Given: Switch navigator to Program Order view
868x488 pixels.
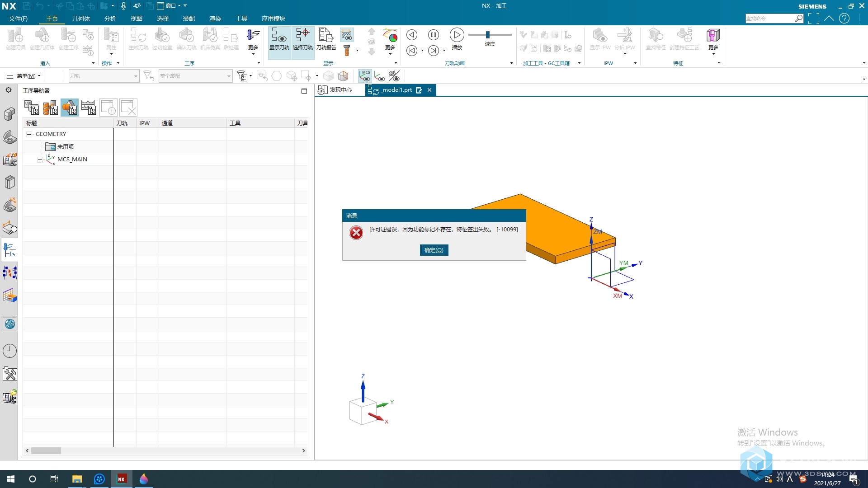Looking at the screenshot, I should (32, 108).
